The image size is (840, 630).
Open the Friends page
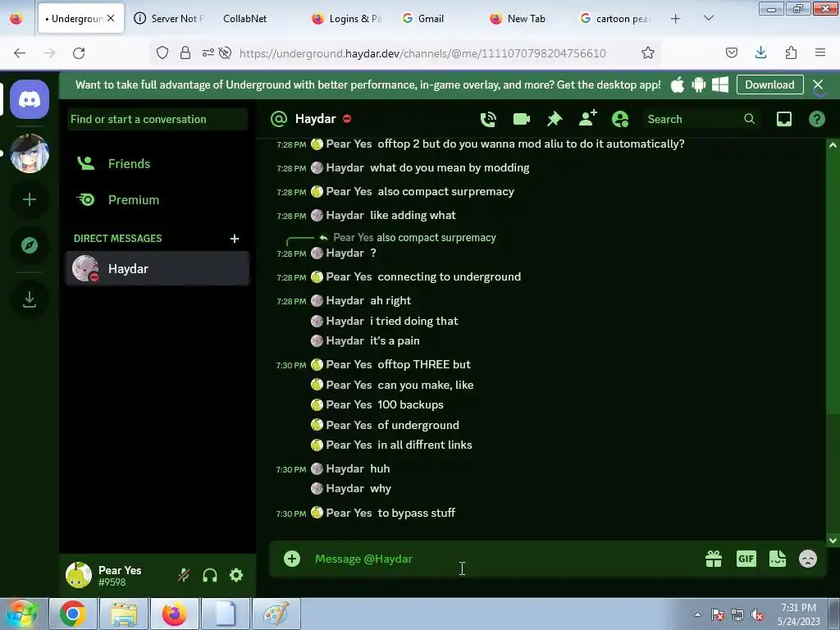[157, 163]
